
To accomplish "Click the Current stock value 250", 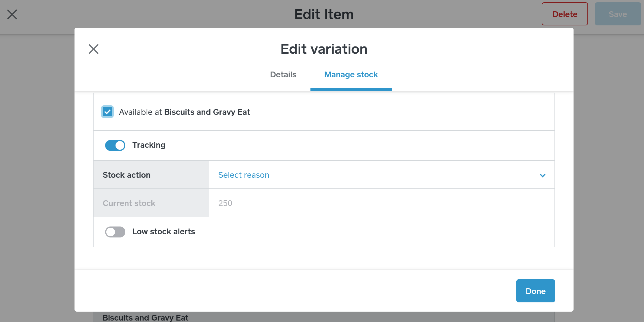I will (x=225, y=203).
